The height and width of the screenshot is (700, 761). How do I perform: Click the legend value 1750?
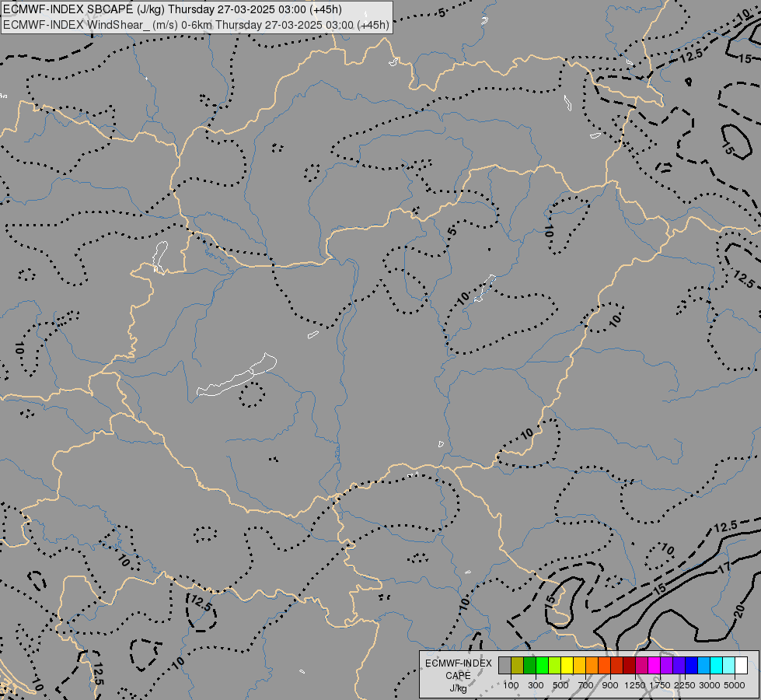point(660,685)
